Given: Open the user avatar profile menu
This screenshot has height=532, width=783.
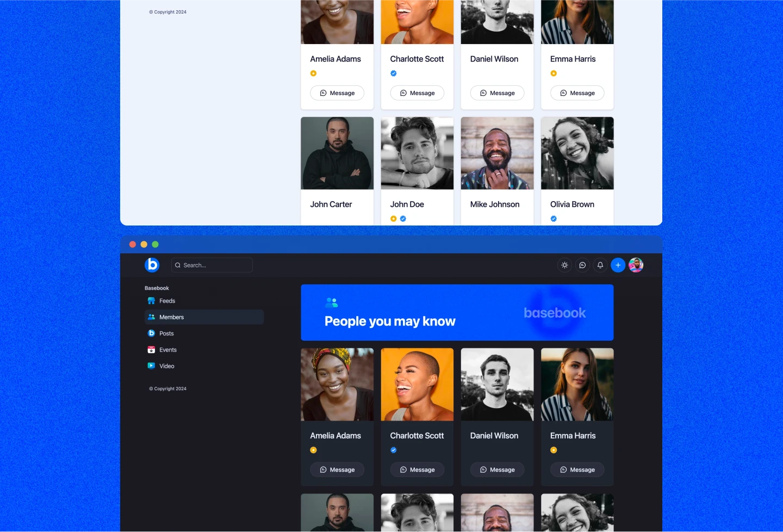Looking at the screenshot, I should [x=636, y=265].
